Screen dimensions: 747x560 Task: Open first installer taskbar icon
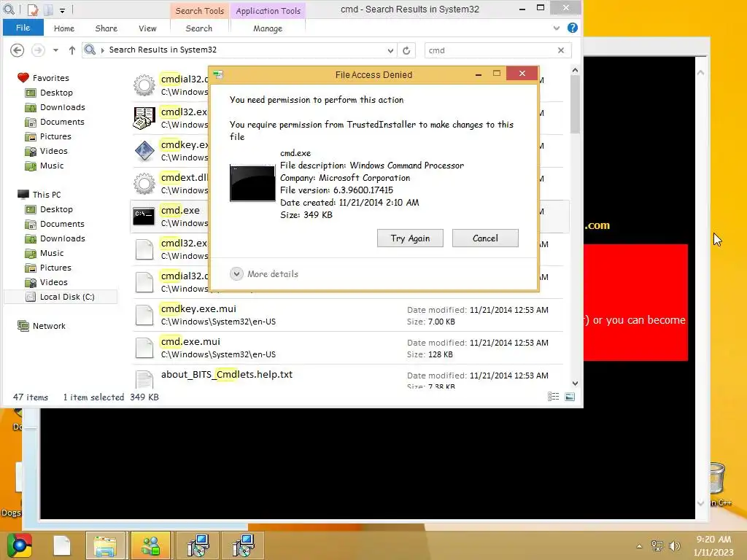(198, 545)
